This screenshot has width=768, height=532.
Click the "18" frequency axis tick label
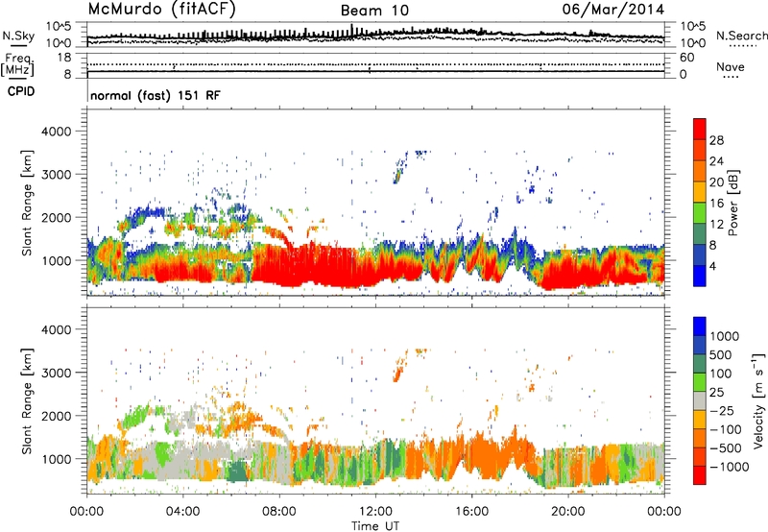(64, 58)
